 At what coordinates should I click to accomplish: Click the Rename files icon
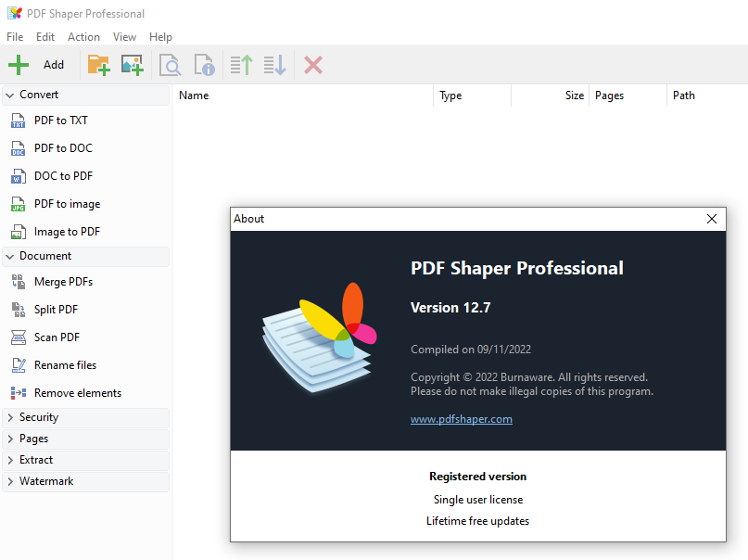19,365
